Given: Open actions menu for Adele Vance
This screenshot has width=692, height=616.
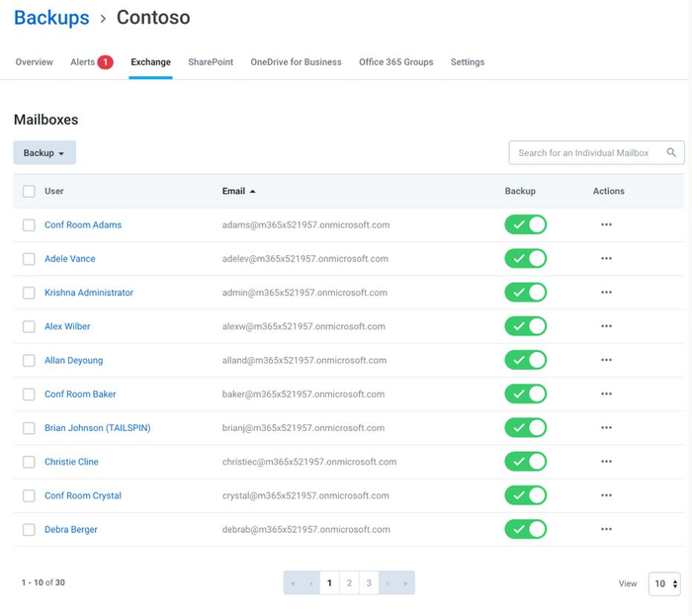Looking at the screenshot, I should pos(606,259).
